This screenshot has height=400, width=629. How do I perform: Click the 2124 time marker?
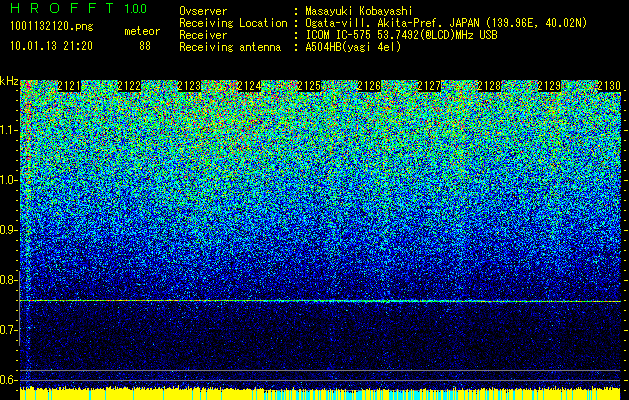pos(249,86)
